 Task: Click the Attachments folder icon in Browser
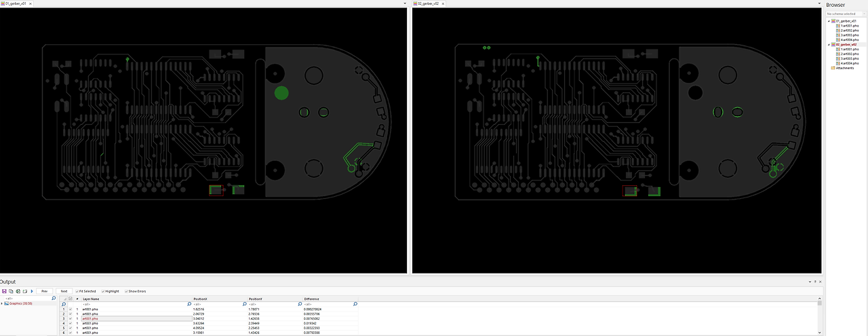pos(833,68)
